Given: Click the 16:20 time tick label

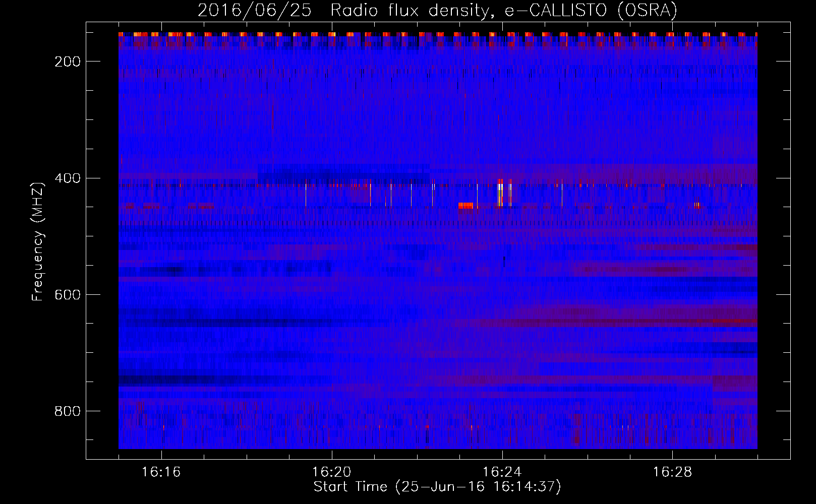Looking at the screenshot, I should coord(332,472).
